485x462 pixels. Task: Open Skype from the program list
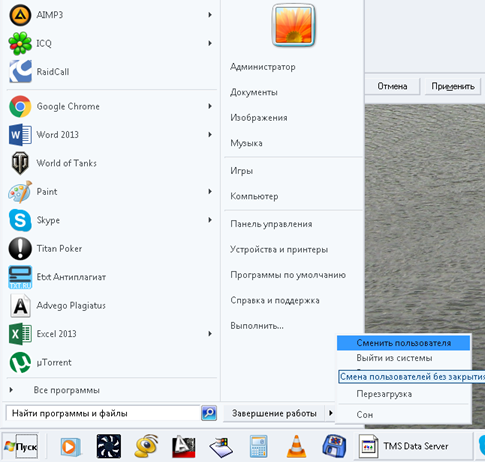coord(111,220)
